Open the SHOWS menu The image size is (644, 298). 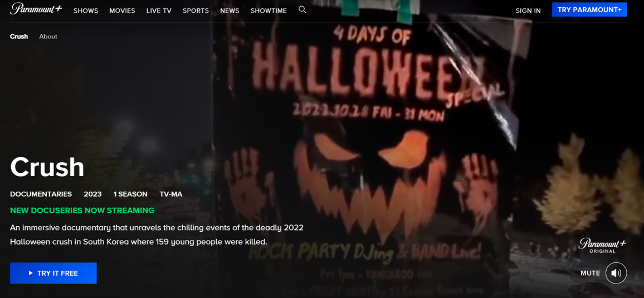tap(86, 11)
